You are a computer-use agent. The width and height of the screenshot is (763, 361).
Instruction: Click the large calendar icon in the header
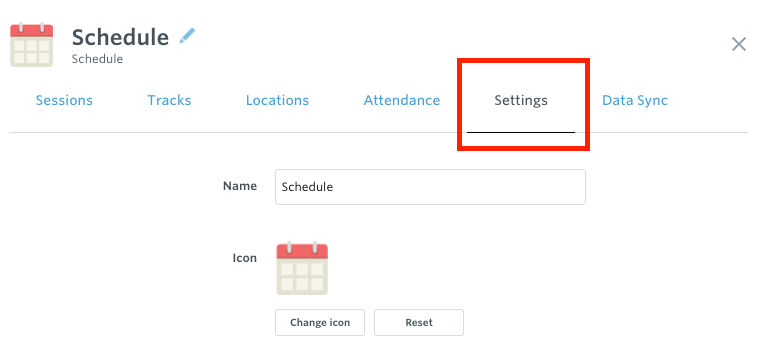click(x=32, y=44)
